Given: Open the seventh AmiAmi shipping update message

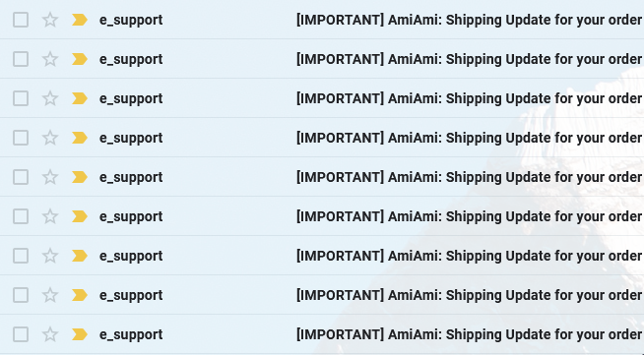Looking at the screenshot, I should coord(469,256).
